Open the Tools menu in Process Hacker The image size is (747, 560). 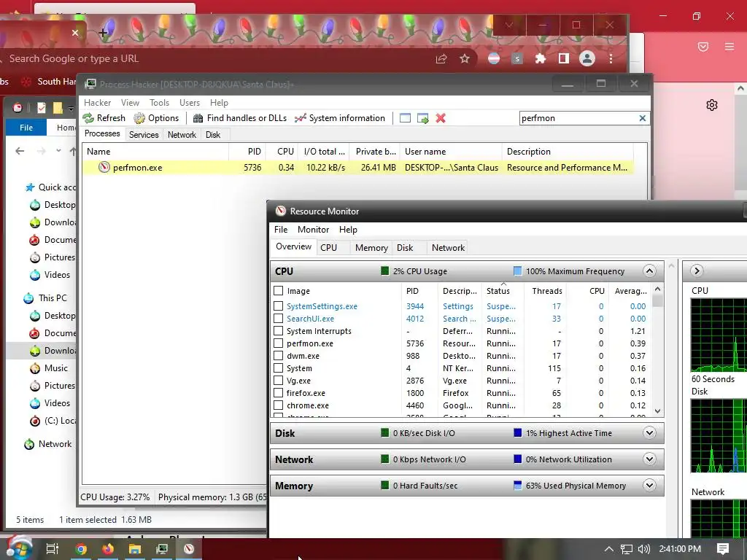click(x=159, y=103)
